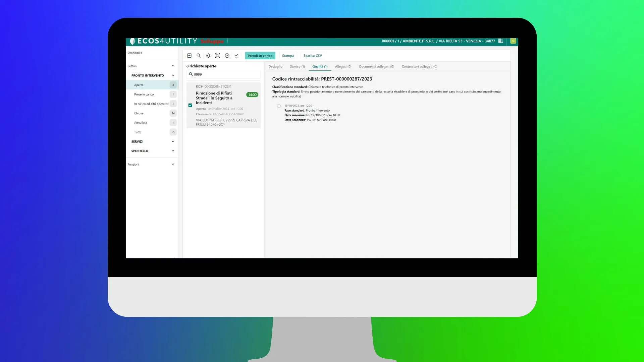The height and width of the screenshot is (362, 644).
Task: Expand the SERVIZI group
Action: (173, 141)
